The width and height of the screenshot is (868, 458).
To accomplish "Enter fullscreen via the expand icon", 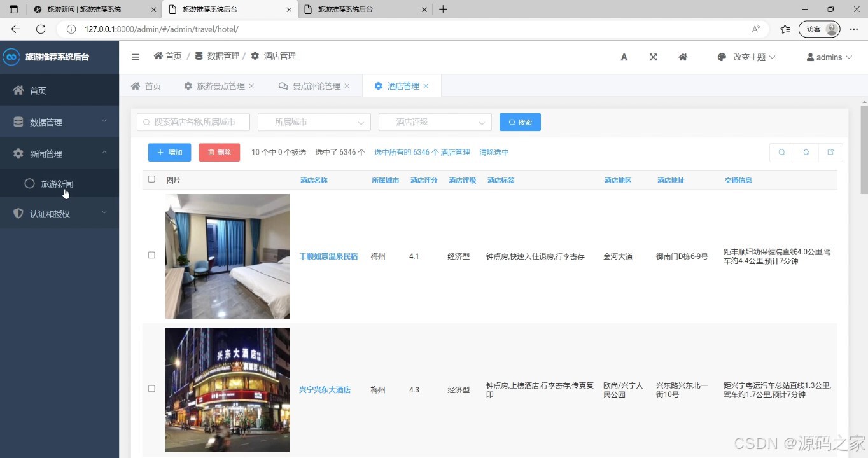I will point(653,57).
